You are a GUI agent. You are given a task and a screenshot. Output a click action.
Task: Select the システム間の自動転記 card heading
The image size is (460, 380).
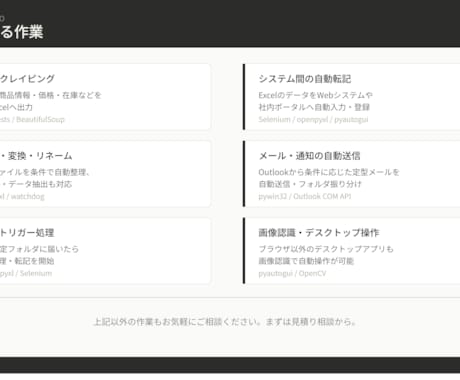click(x=305, y=79)
